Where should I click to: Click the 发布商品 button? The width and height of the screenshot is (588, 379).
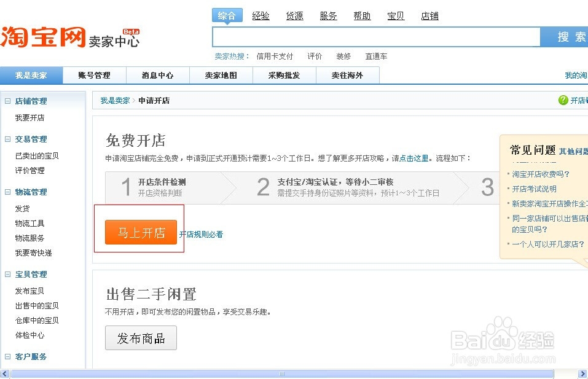141,338
